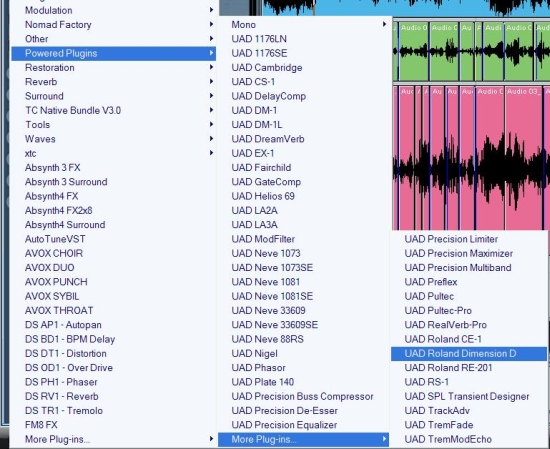The image size is (550, 449).
Task: Insert DS BD1 - BPM Delay
Action: click(113, 339)
